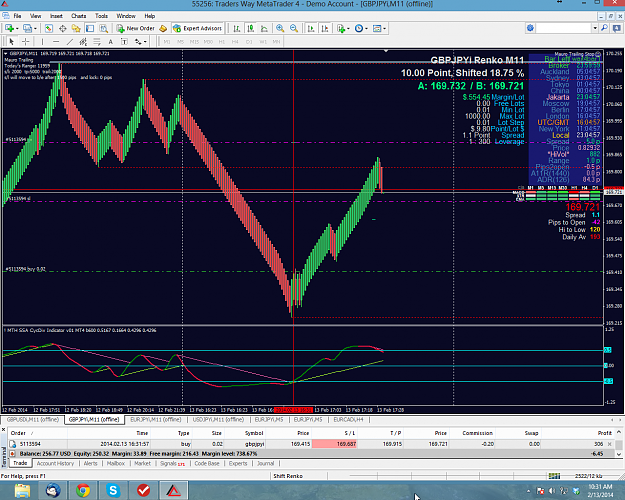The width and height of the screenshot is (625, 500).
Task: Select the Cursor arrow tool
Action: [12, 41]
